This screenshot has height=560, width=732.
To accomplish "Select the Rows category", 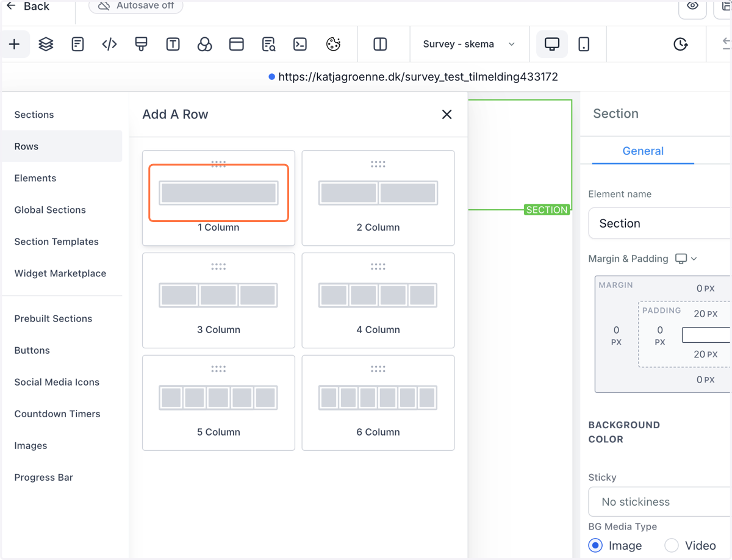I will pos(62,146).
